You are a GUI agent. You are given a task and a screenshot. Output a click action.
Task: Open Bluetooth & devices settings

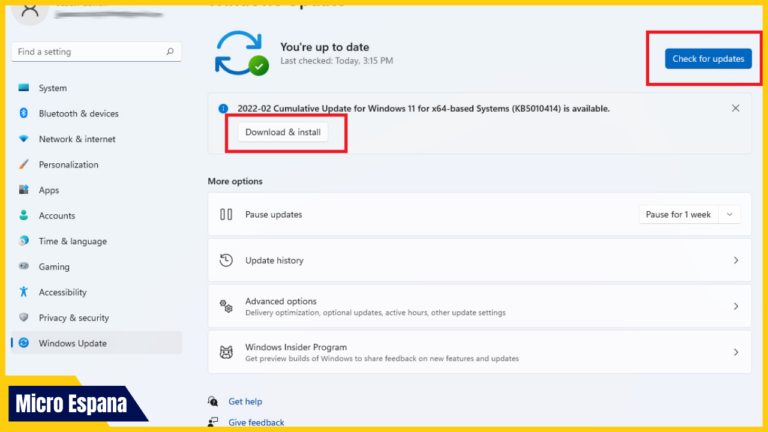[x=96, y=113]
